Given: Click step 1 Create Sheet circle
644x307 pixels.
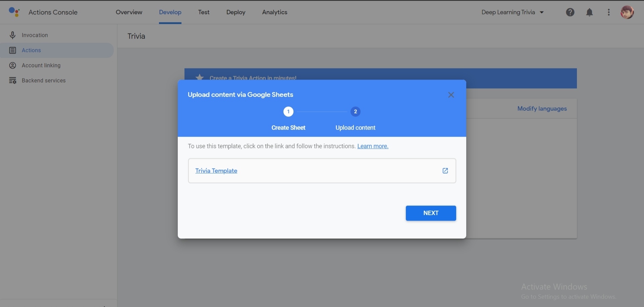Looking at the screenshot, I should [288, 112].
